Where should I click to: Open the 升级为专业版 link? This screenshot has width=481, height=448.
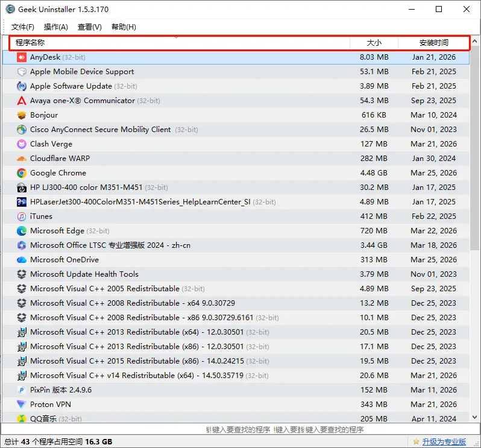(444, 441)
